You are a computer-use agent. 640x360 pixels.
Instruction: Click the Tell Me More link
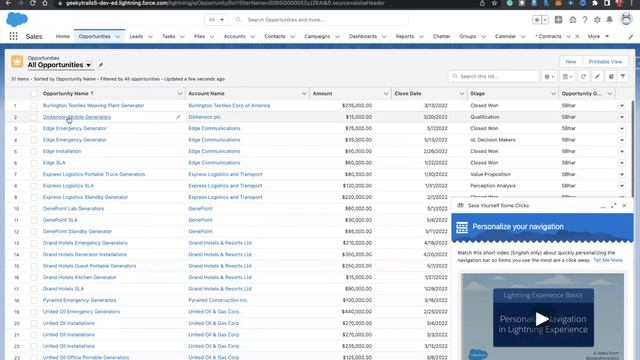(608, 260)
